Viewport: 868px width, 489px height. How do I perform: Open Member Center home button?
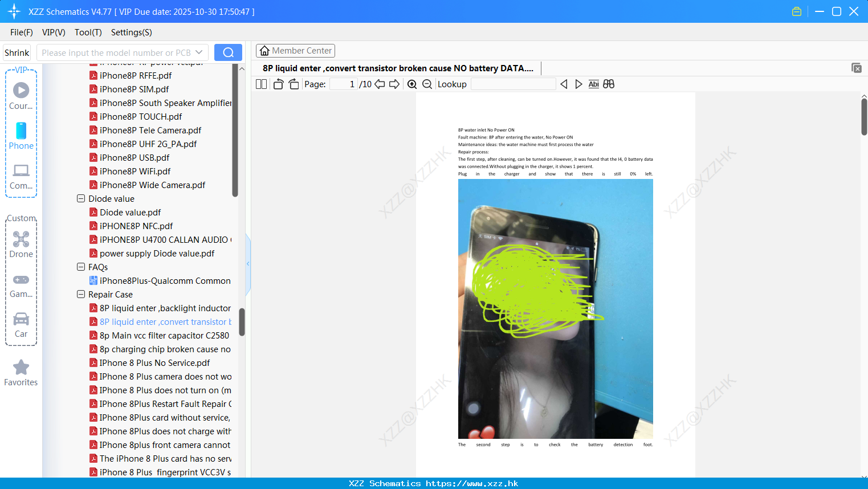tap(295, 51)
